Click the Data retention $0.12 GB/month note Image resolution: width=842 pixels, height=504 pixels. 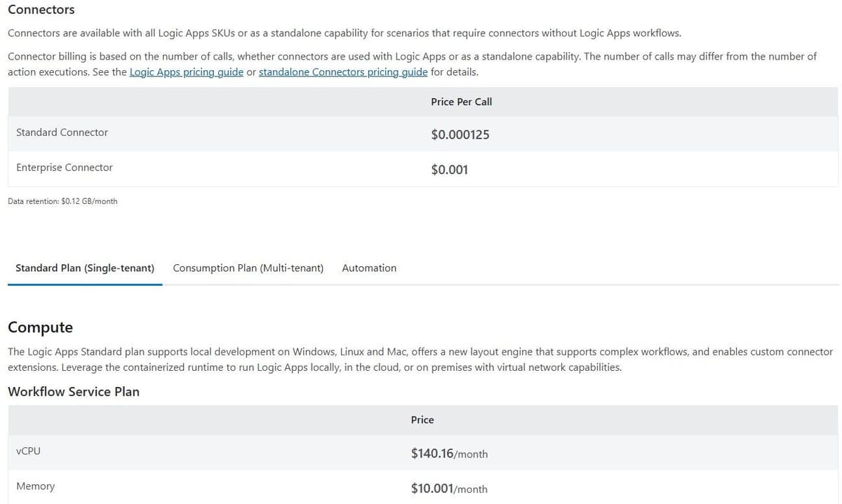62,201
